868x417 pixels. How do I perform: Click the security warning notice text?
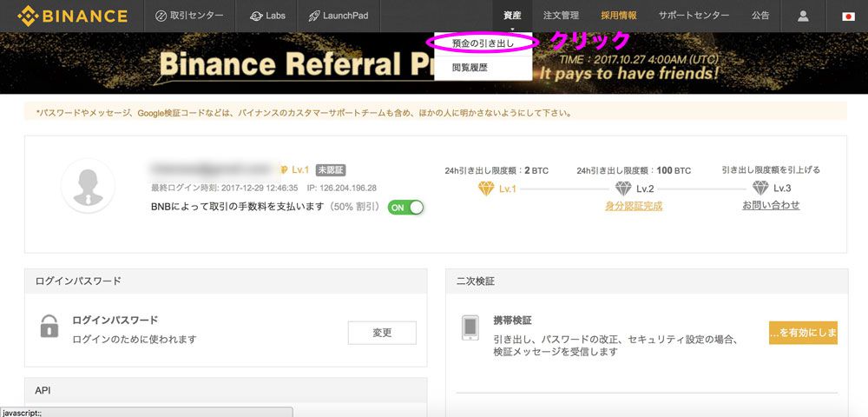pyautogui.click(x=304, y=113)
